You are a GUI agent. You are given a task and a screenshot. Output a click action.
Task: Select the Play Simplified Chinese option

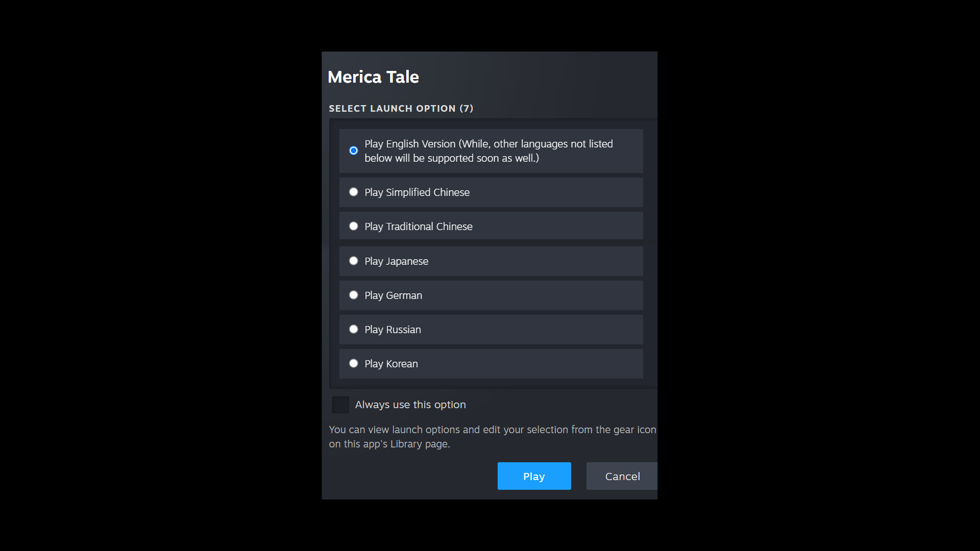(x=353, y=192)
